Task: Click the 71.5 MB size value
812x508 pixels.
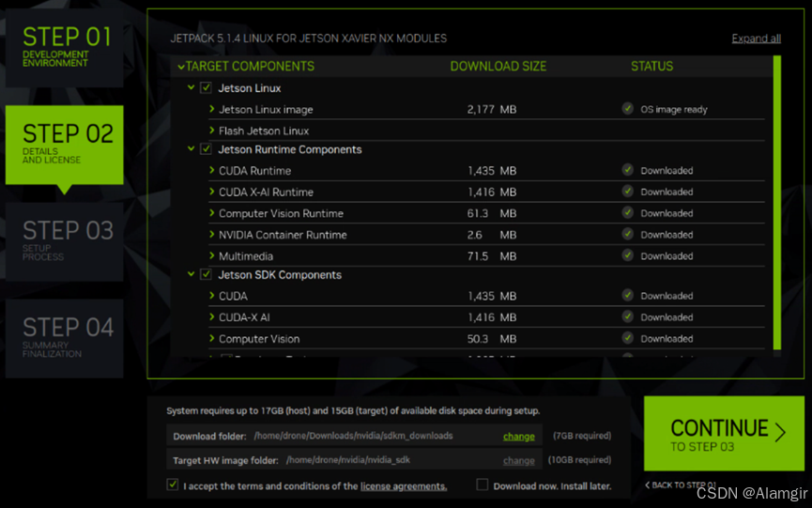Action: [x=492, y=255]
